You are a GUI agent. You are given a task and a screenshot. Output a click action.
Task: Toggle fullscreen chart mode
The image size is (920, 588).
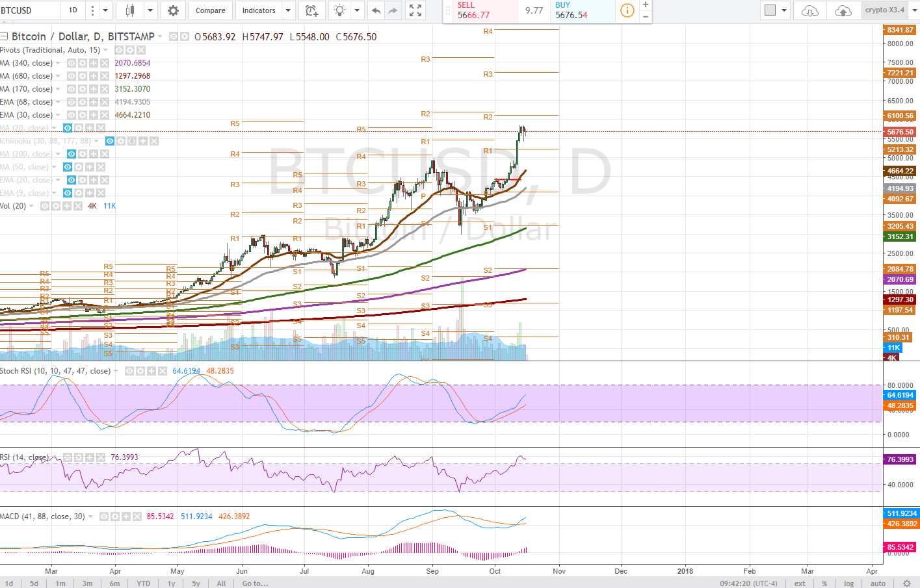(x=415, y=10)
